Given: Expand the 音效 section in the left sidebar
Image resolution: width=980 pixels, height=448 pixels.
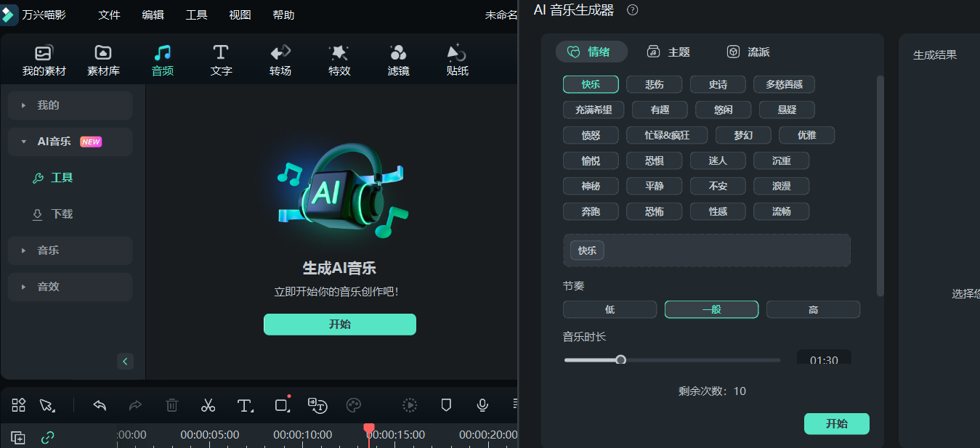Looking at the screenshot, I should (x=69, y=286).
